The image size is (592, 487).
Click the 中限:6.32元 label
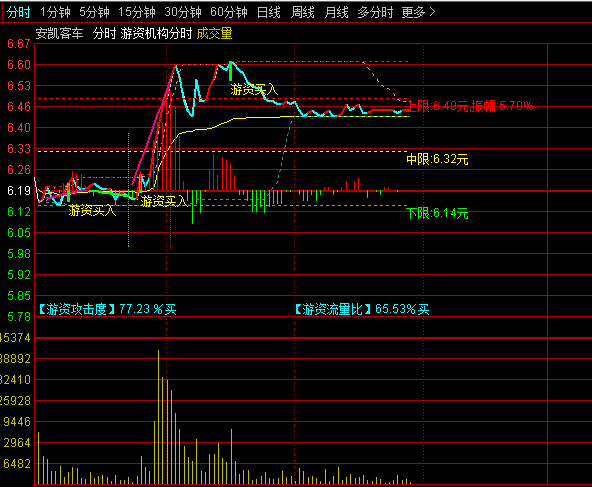[x=437, y=159]
